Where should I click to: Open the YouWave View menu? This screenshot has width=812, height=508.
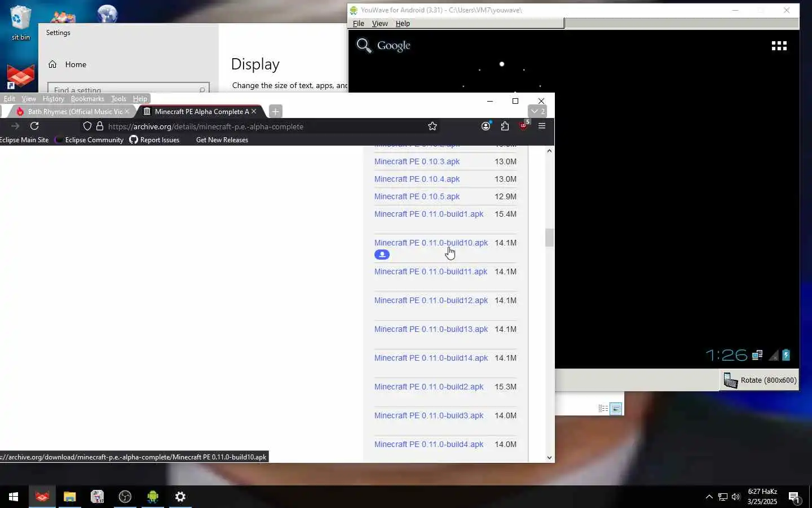[379, 23]
